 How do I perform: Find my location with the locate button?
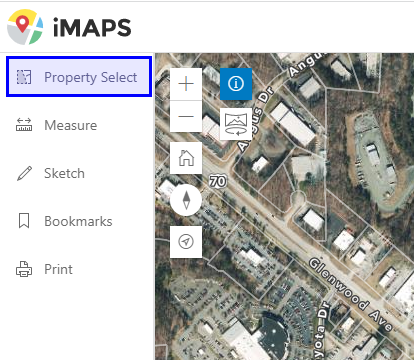coord(186,242)
